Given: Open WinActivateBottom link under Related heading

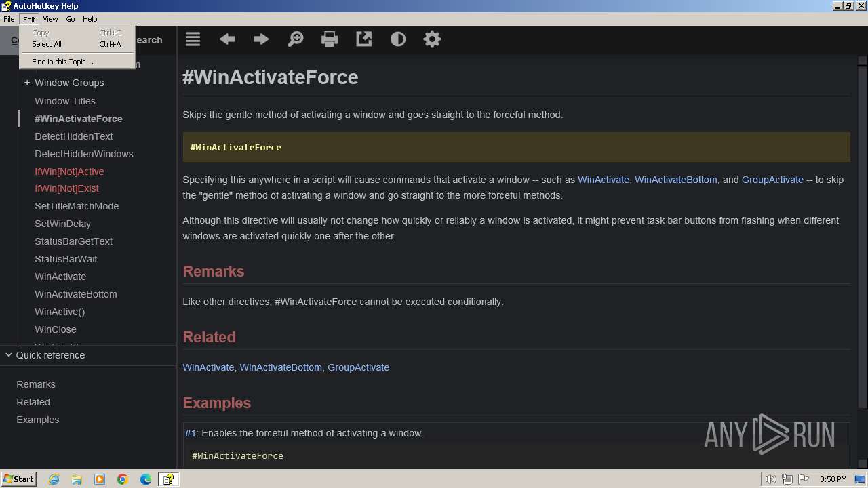Looking at the screenshot, I should (x=281, y=367).
